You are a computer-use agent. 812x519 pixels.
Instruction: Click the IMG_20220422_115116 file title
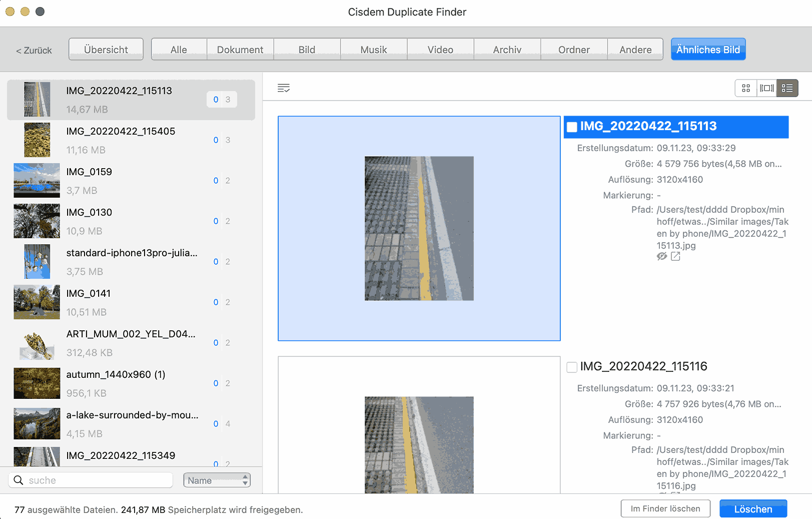(x=643, y=366)
